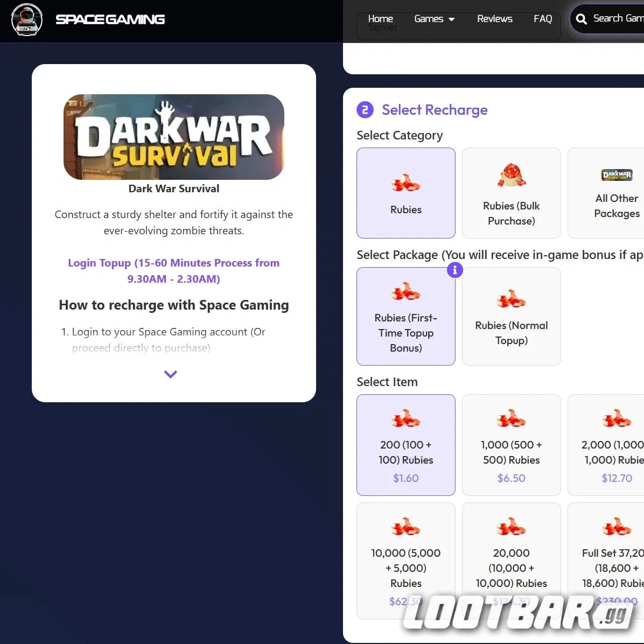This screenshot has width=644, height=644.
Task: Go to the FAQ page
Action: click(x=543, y=18)
